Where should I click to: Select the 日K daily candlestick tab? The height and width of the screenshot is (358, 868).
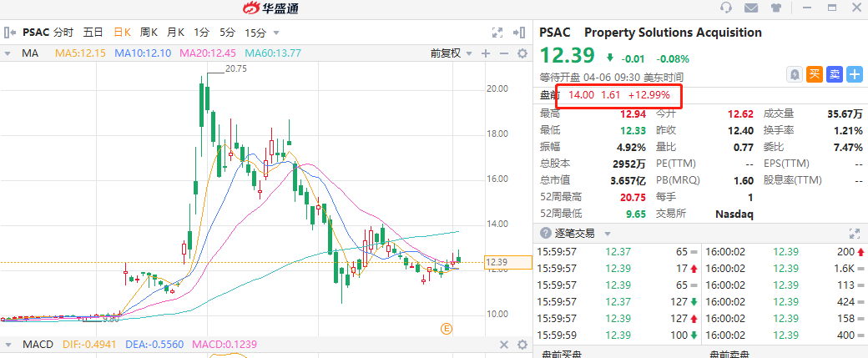coord(122,33)
